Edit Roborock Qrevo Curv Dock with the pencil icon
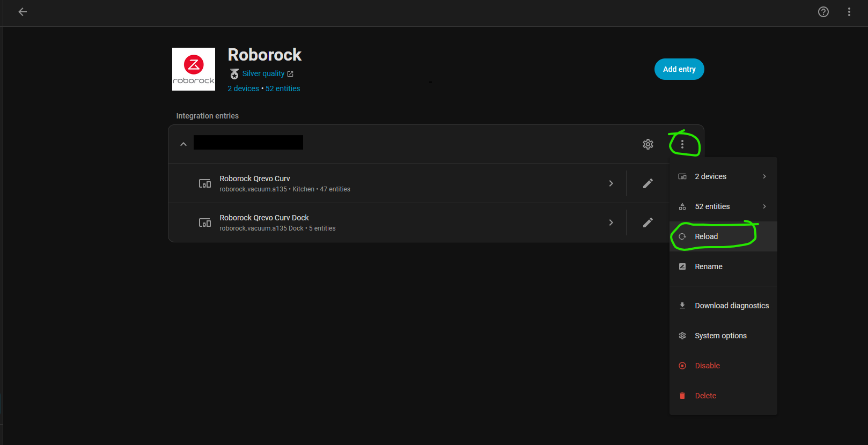This screenshot has height=445, width=868. (648, 222)
